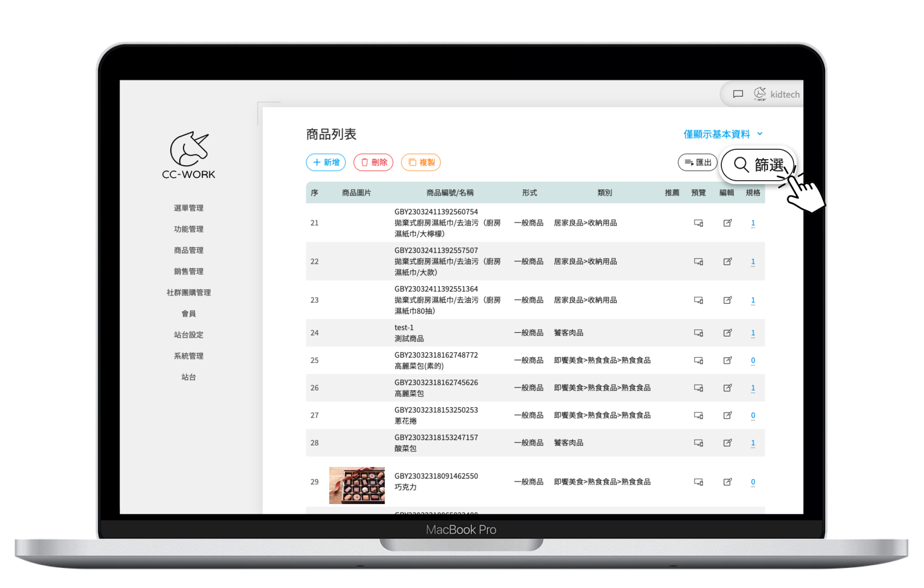Select 社群團購管理 sidebar item
Viewport: 924px width, 588px height.
[189, 292]
